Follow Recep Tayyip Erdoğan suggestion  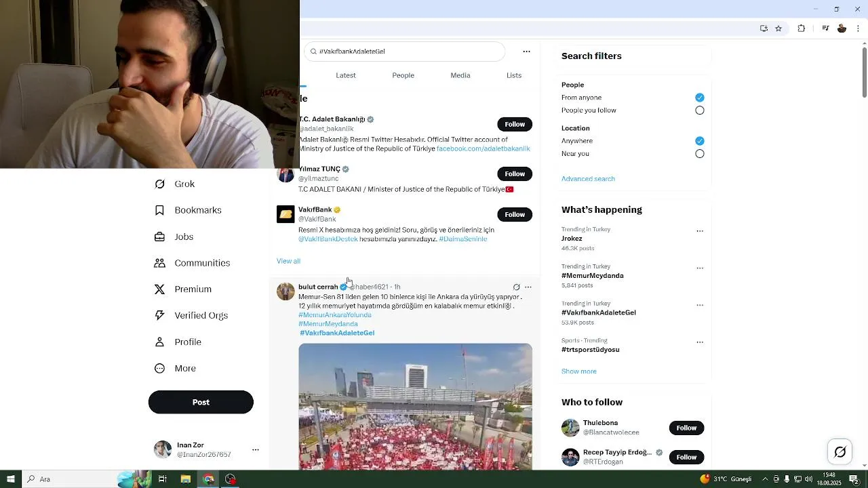(x=686, y=457)
